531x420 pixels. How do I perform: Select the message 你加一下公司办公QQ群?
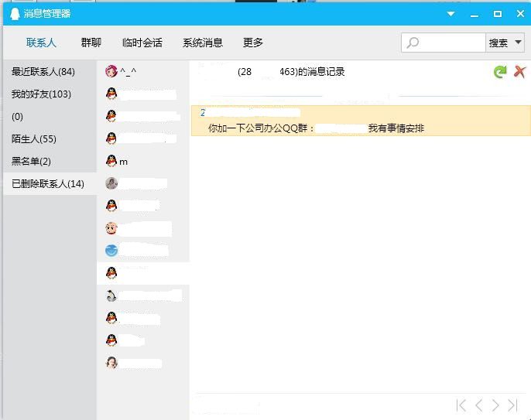point(361,121)
